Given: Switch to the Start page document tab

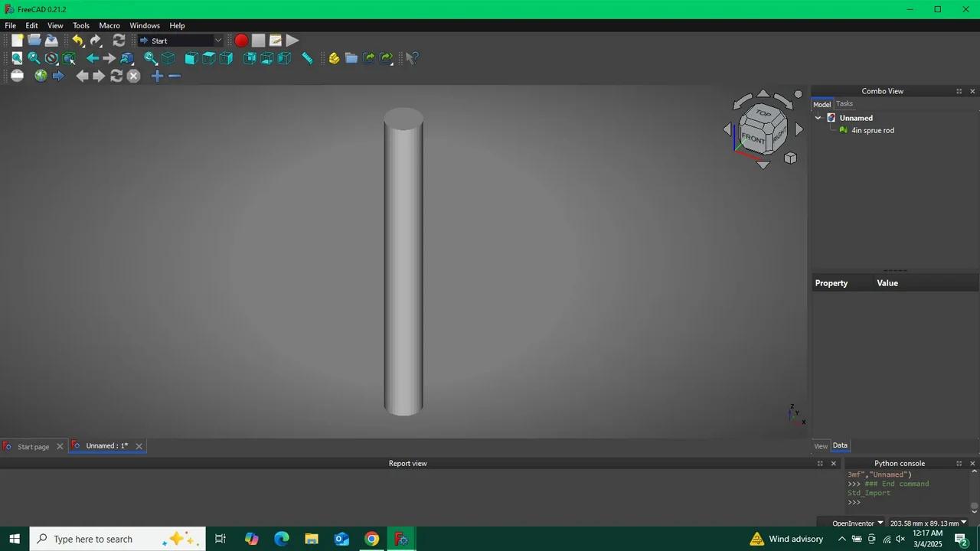Looking at the screenshot, I should [x=33, y=446].
